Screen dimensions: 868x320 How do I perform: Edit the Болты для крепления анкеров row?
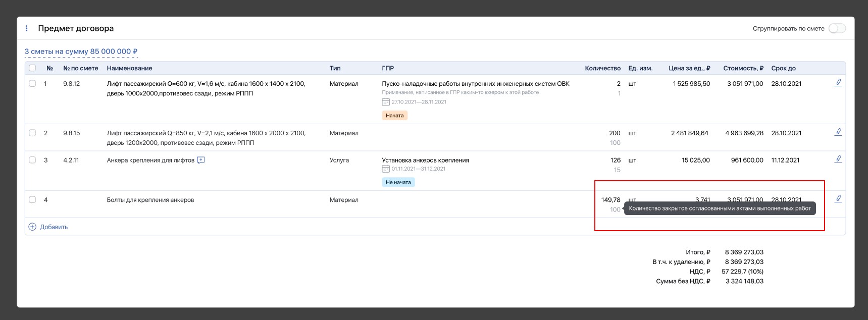(x=838, y=198)
